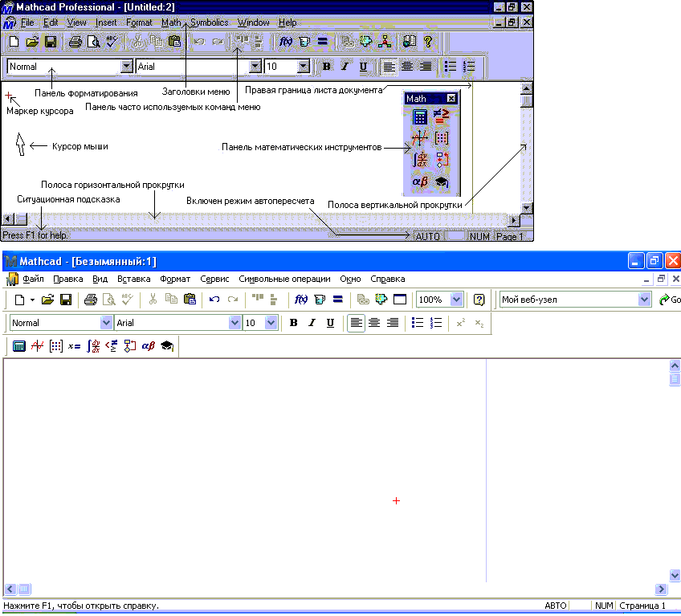Open Matrix palette in floating Math panel

441,138
